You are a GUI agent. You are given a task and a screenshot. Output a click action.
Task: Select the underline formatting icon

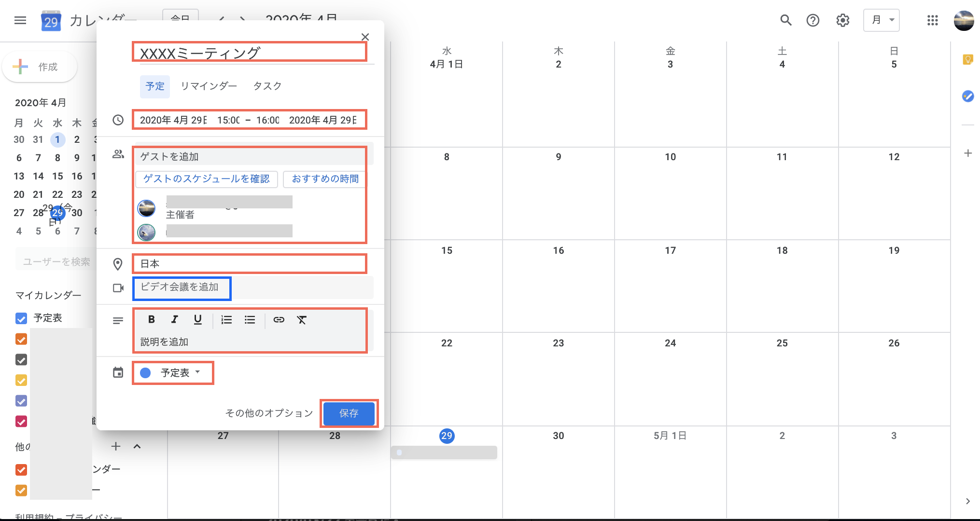coord(197,319)
